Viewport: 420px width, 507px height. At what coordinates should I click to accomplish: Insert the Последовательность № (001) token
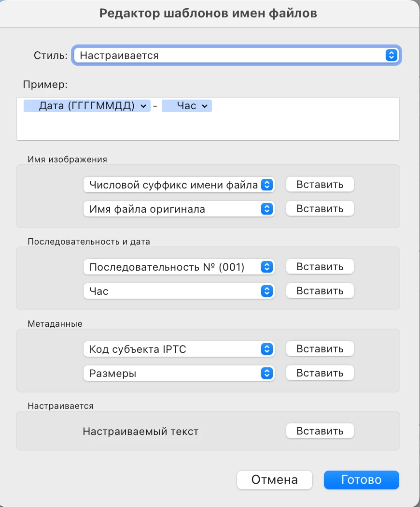click(x=320, y=266)
